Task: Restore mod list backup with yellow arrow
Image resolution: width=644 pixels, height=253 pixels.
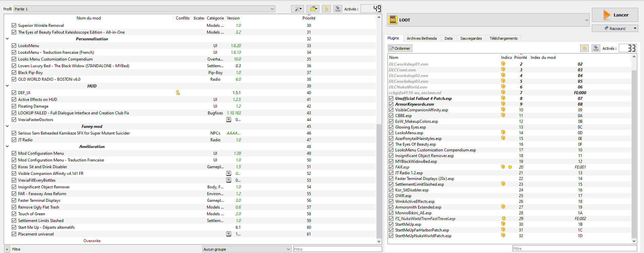Action: point(326,9)
